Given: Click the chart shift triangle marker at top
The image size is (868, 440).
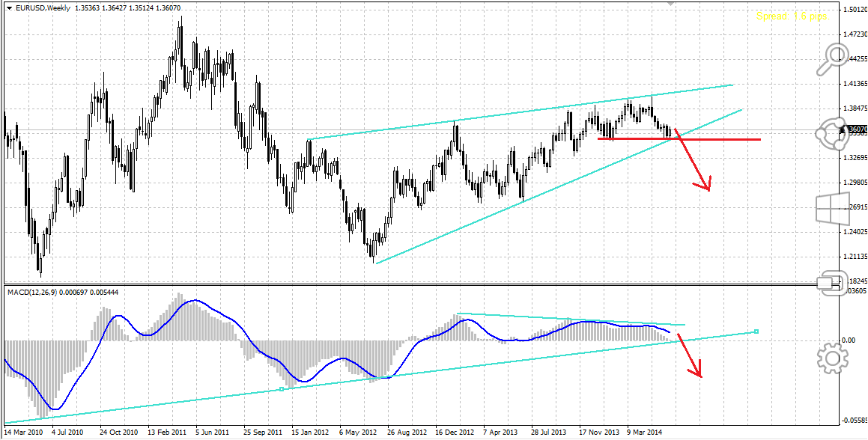Looking at the screenshot, I should pos(671,4).
